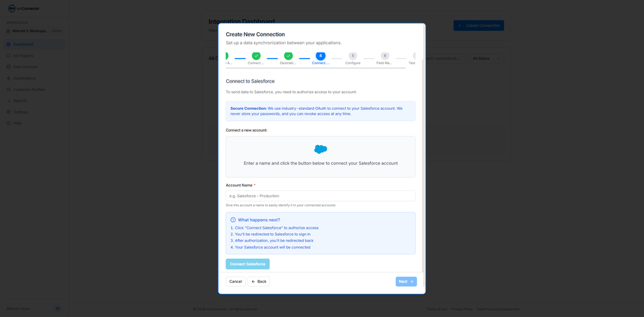
Task: Click the Data Sources database icon
Action: click(8, 66)
